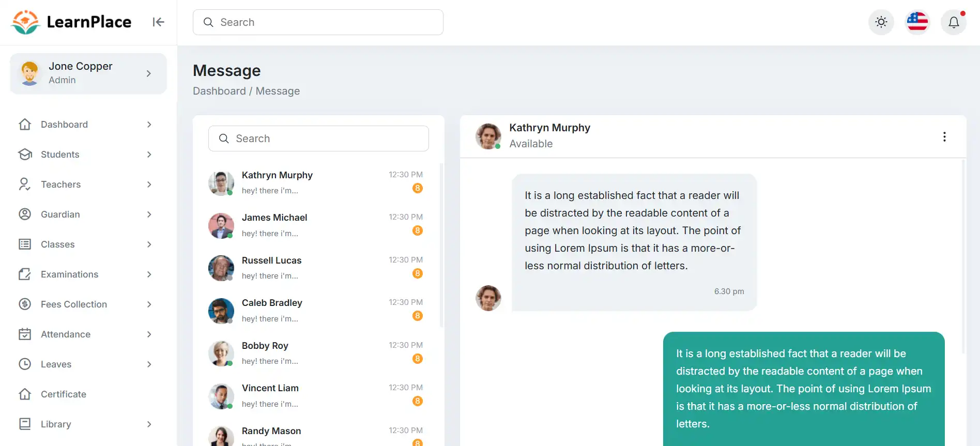
Task: Click the Attendance calendar icon
Action: (x=25, y=334)
